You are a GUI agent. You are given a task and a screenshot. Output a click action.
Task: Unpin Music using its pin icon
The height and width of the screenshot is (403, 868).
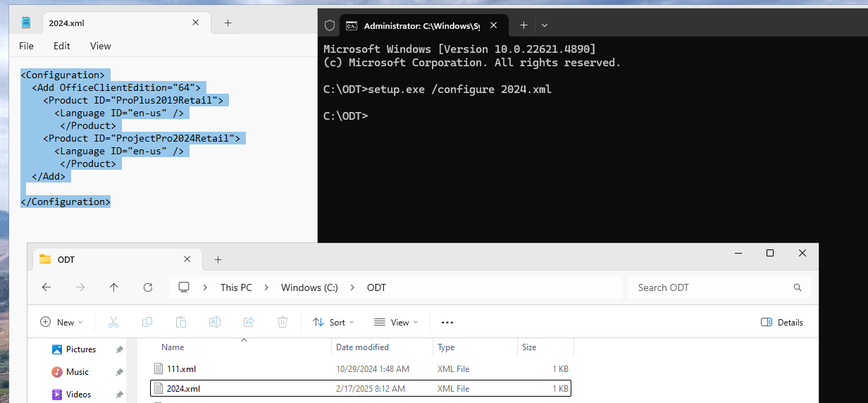pyautogui.click(x=119, y=372)
